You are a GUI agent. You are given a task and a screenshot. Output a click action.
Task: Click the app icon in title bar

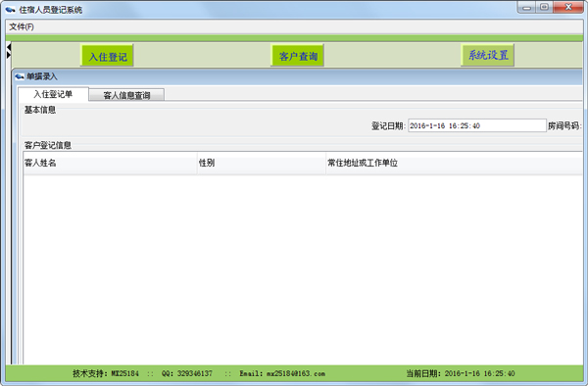click(x=10, y=10)
